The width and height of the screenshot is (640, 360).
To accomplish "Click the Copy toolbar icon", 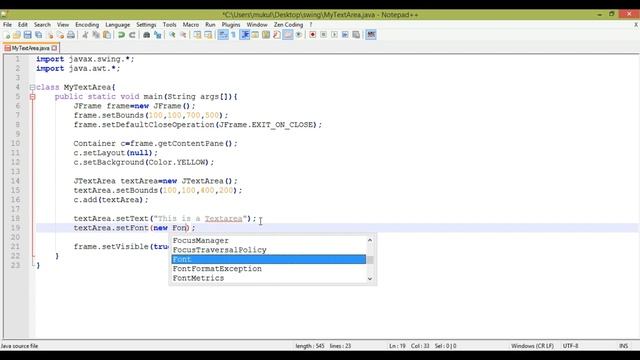I will [x=96, y=35].
